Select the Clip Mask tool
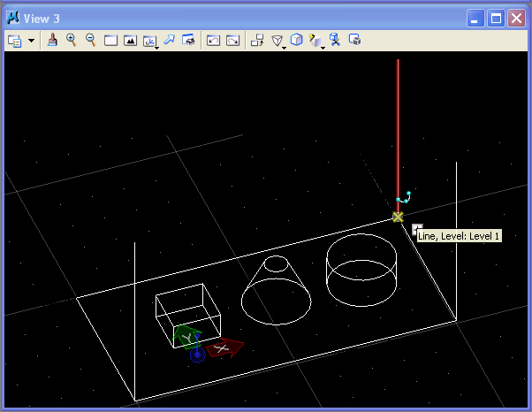532x412 pixels. coord(354,40)
